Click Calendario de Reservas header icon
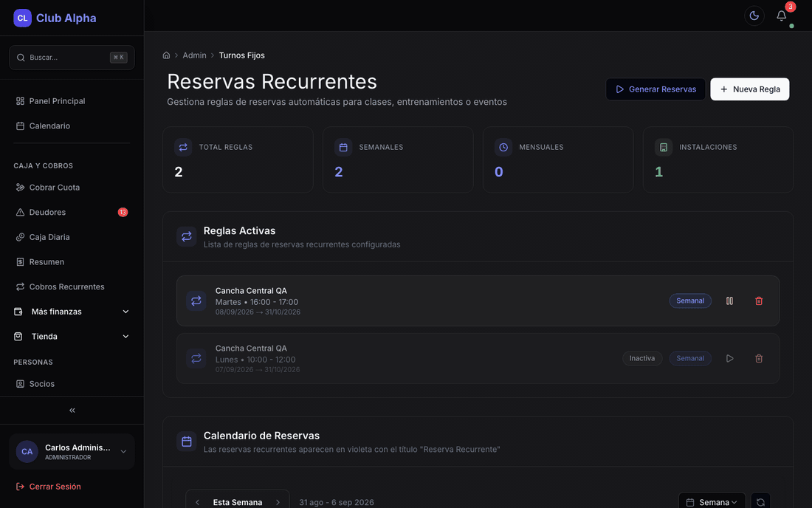Screen dimensions: 812x508 [x=187, y=442]
